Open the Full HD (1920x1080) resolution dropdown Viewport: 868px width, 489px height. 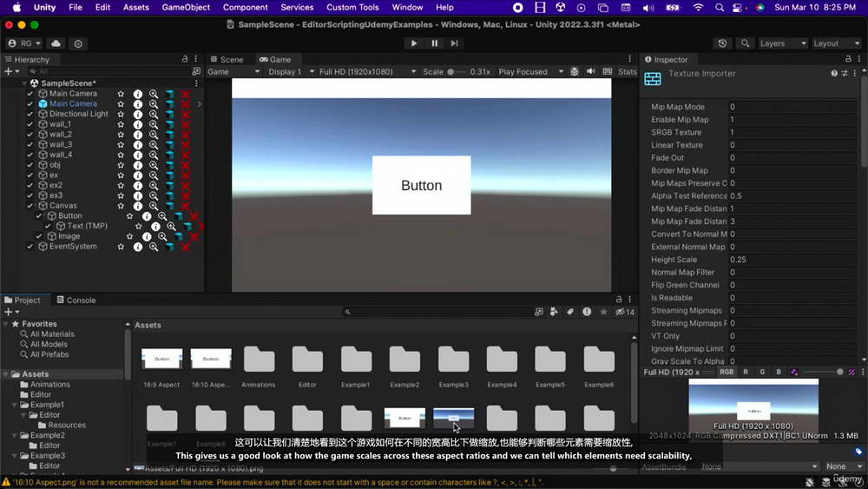(x=367, y=71)
